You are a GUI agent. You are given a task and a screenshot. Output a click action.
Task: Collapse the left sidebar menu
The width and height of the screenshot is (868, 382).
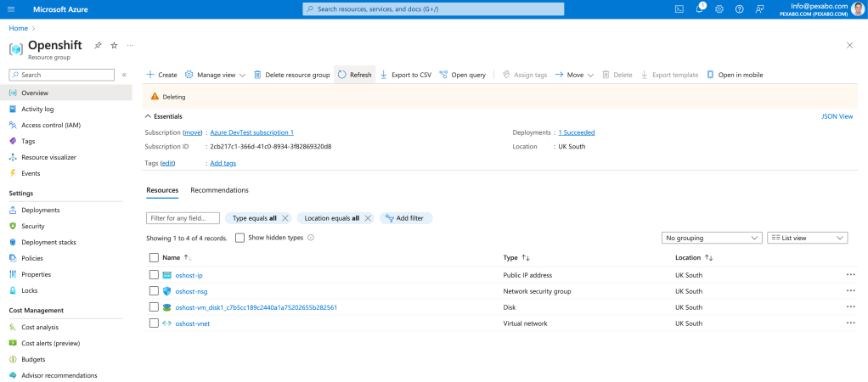click(124, 75)
